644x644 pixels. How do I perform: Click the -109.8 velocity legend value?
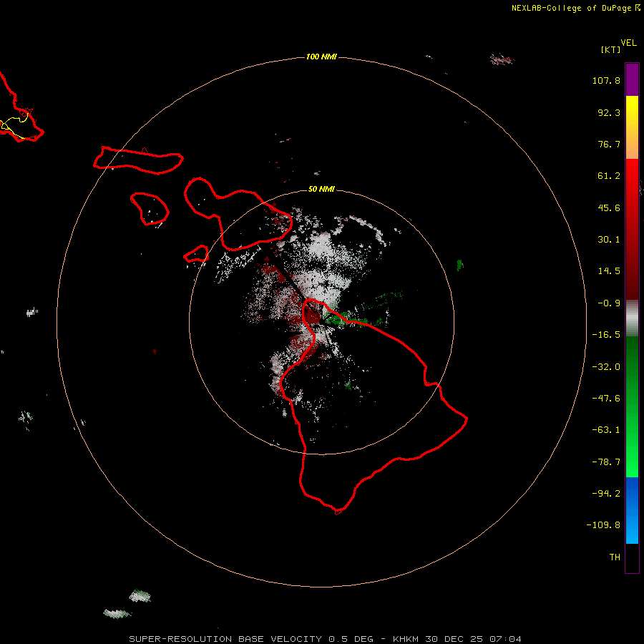coord(603,525)
